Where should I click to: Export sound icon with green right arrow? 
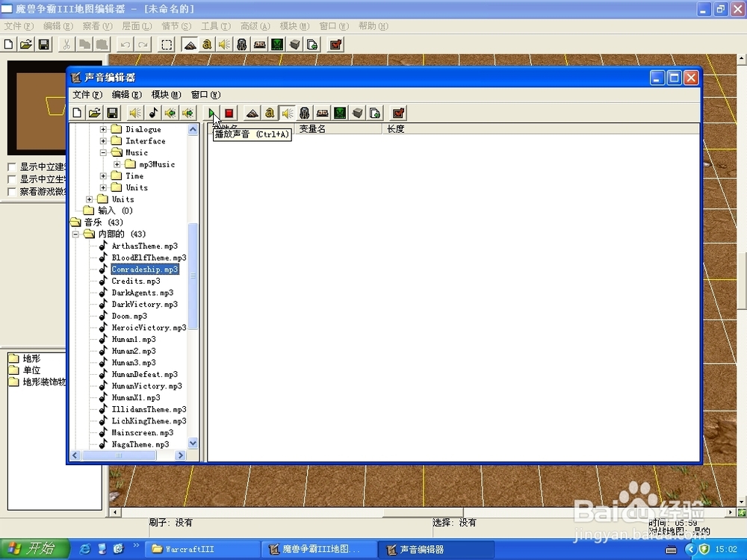point(188,113)
